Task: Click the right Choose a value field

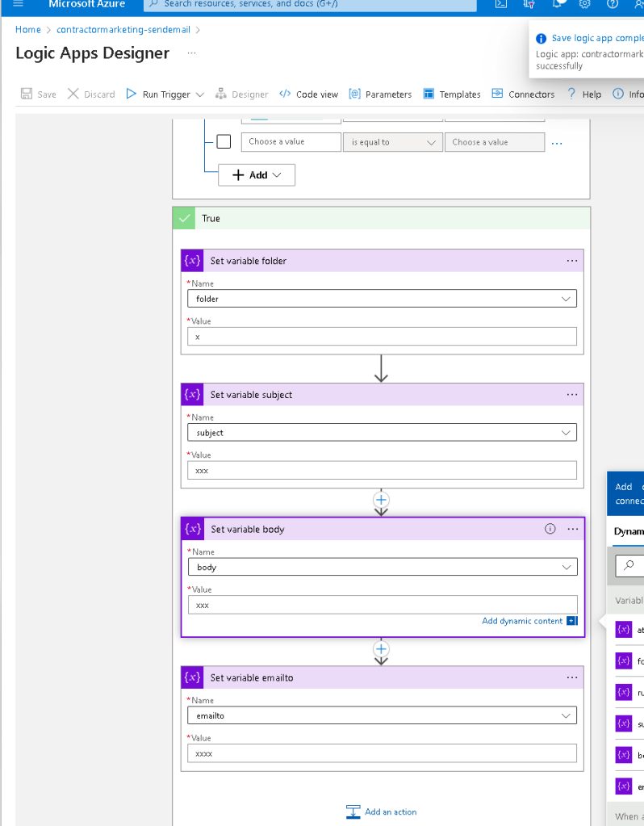Action: click(x=495, y=142)
